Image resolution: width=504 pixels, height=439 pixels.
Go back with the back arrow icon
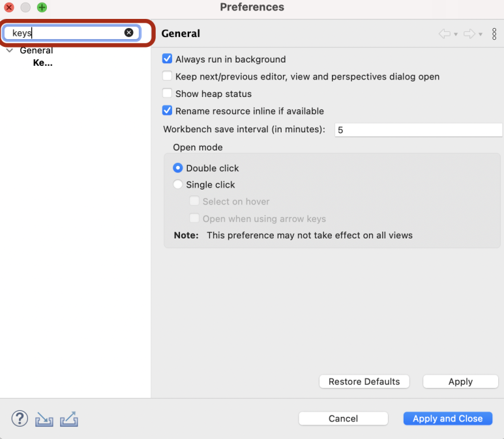(x=445, y=33)
